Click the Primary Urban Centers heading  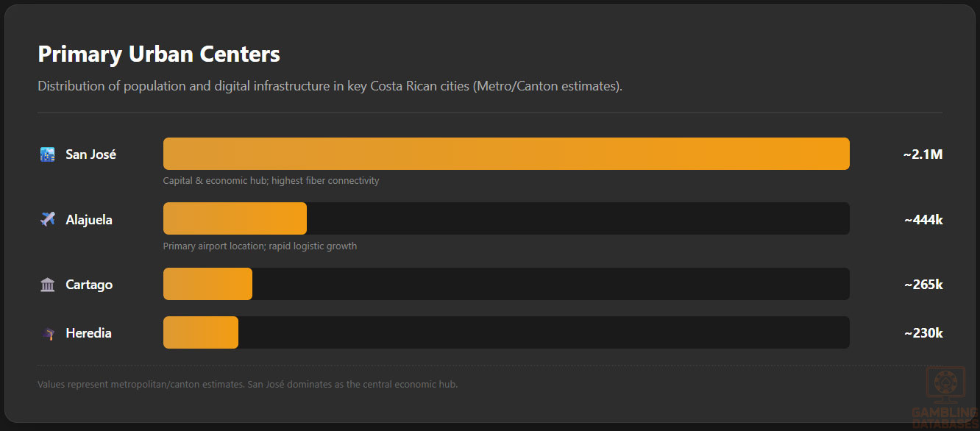pyautogui.click(x=159, y=54)
